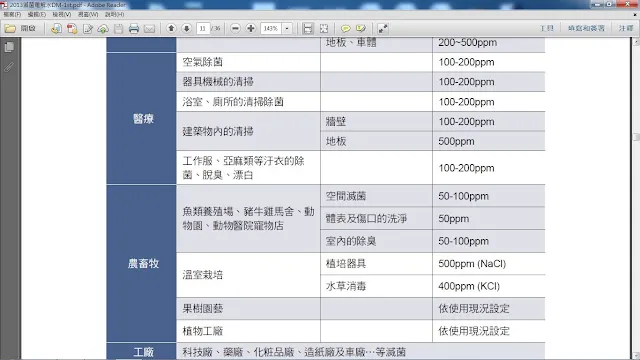Click the 器具機械的清掃 cell
This screenshot has height=360, width=640.
click(249, 82)
